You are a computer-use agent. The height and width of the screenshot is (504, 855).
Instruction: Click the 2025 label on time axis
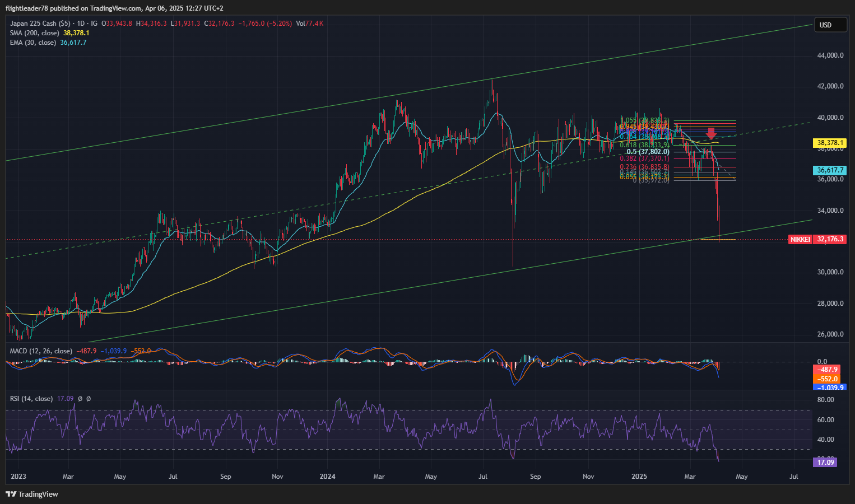[x=639, y=477]
